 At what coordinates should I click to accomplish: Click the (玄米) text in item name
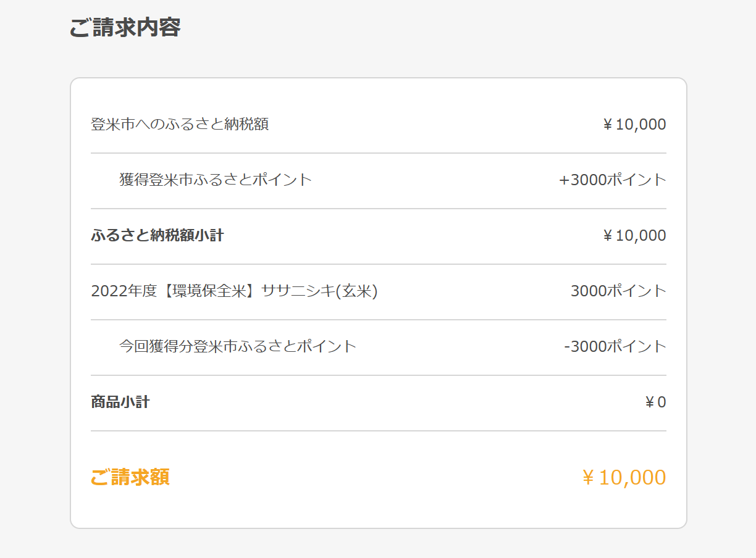point(357,291)
